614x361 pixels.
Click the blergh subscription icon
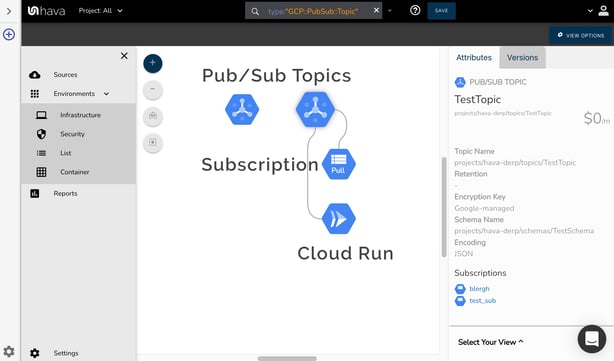pyautogui.click(x=460, y=289)
